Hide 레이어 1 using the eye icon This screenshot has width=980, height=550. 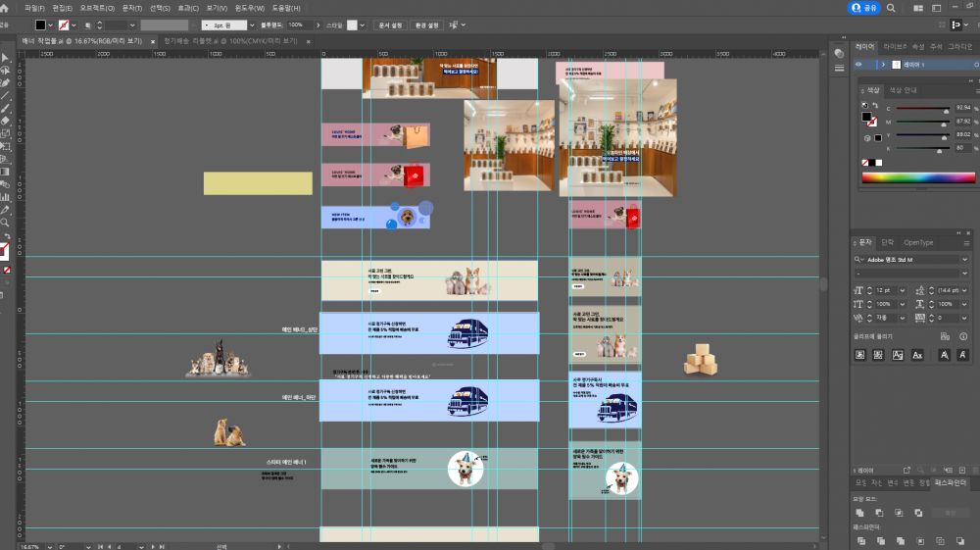(858, 65)
